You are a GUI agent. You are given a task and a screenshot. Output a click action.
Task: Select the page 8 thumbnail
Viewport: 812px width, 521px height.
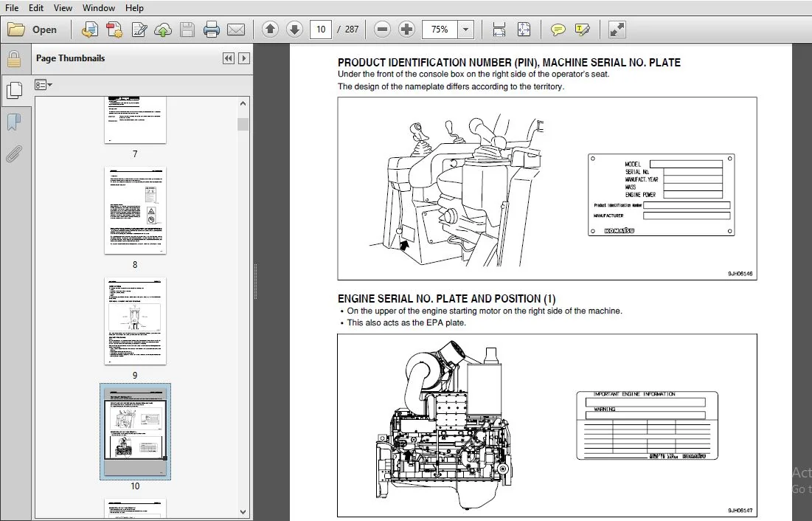(x=135, y=210)
